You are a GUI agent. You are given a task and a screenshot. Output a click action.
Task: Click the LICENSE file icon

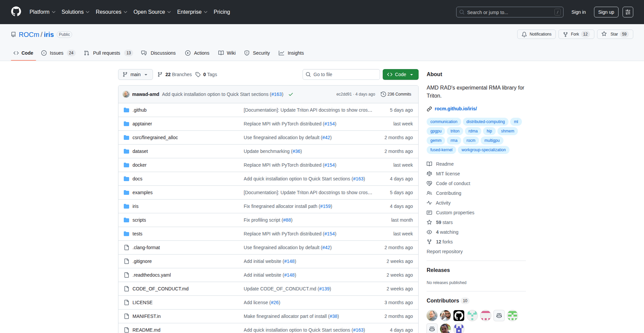pyautogui.click(x=126, y=302)
